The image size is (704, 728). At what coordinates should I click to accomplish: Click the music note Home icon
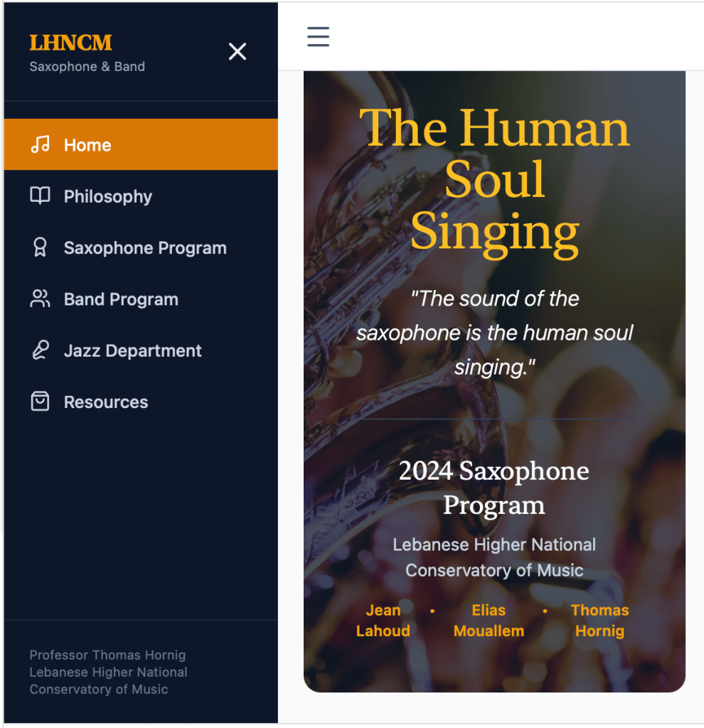pos(40,145)
